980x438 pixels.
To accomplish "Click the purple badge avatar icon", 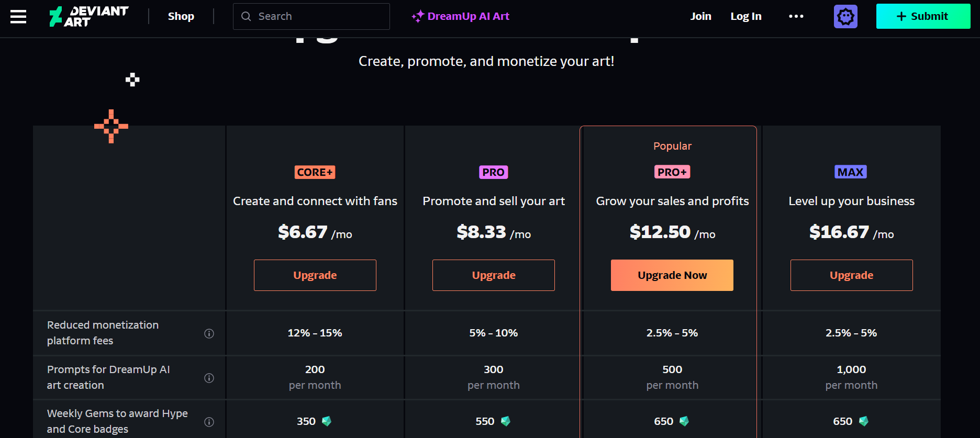I will pos(845,17).
